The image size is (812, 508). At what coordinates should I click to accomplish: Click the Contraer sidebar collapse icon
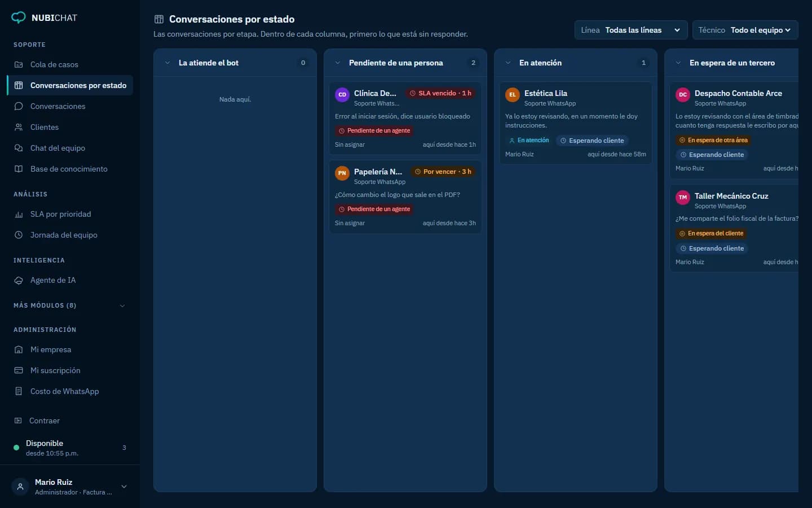click(18, 421)
